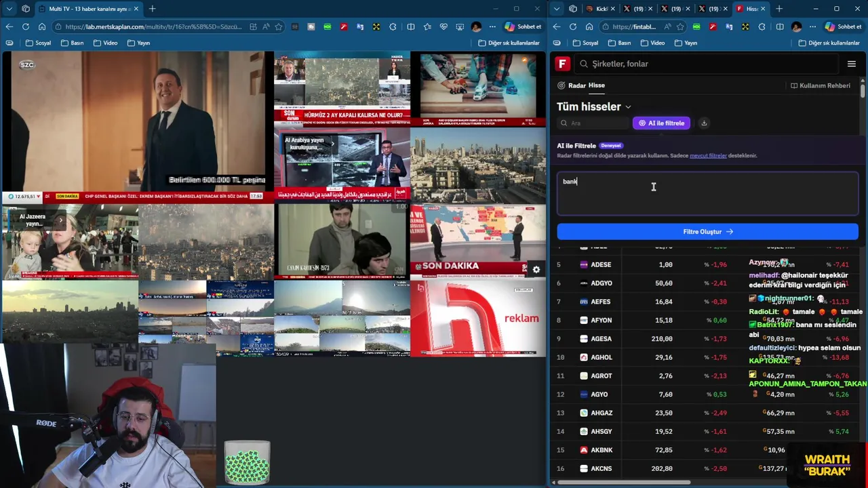Close the Kick tab in the right window

click(613, 9)
